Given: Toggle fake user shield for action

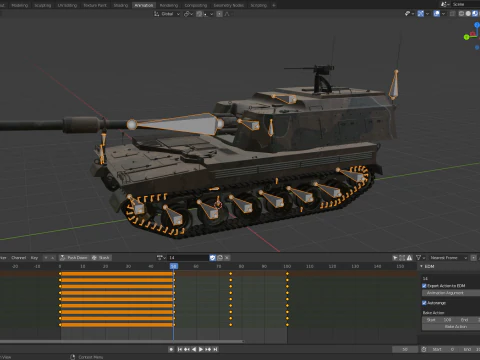Looking at the screenshot, I should click(213, 258).
